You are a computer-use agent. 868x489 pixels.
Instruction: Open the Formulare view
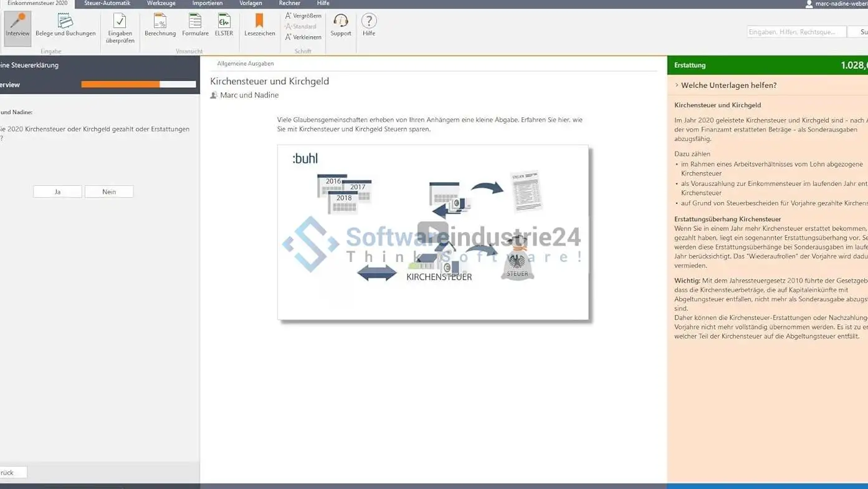tap(195, 26)
